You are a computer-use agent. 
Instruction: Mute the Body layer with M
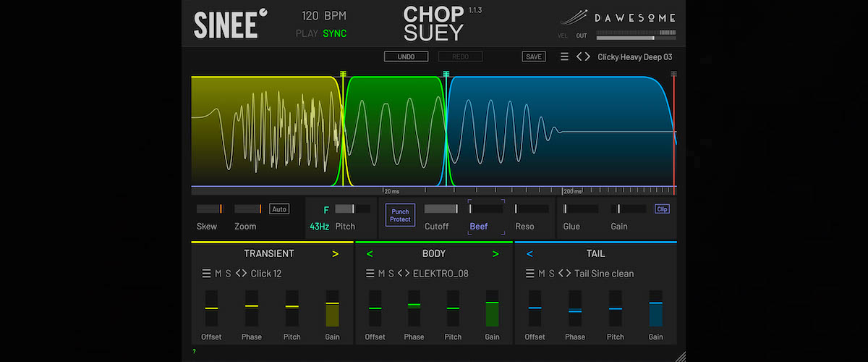pos(381,274)
